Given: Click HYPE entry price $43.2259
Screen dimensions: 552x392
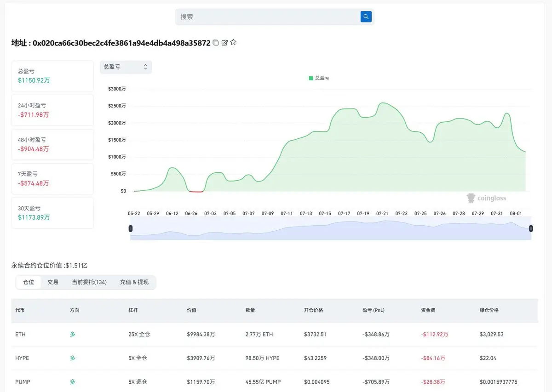Looking at the screenshot, I should [x=315, y=358].
